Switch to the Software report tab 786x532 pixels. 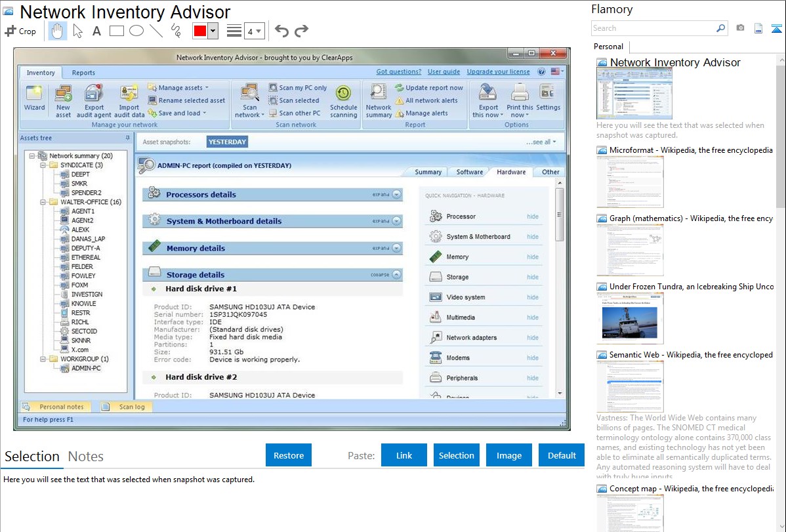470,172
